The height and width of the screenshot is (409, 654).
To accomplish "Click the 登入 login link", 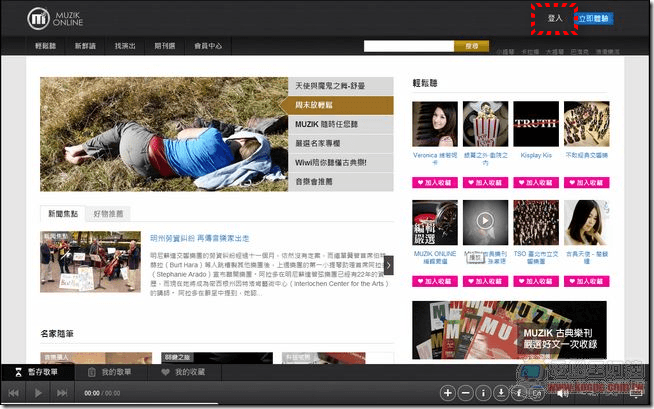I will (x=555, y=18).
